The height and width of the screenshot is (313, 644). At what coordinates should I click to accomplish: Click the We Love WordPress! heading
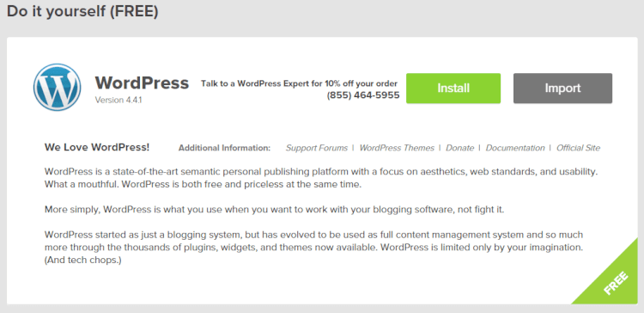(97, 147)
